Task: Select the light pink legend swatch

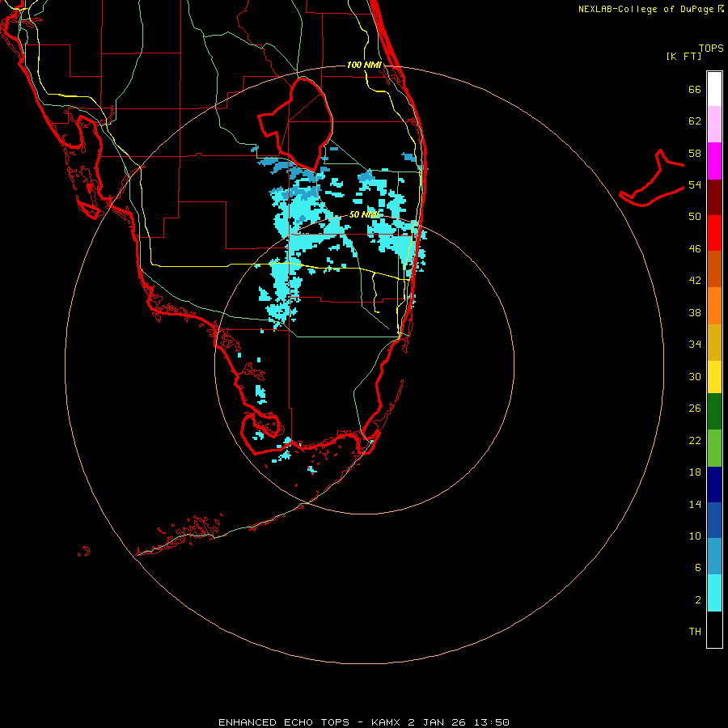Action: 714,125
